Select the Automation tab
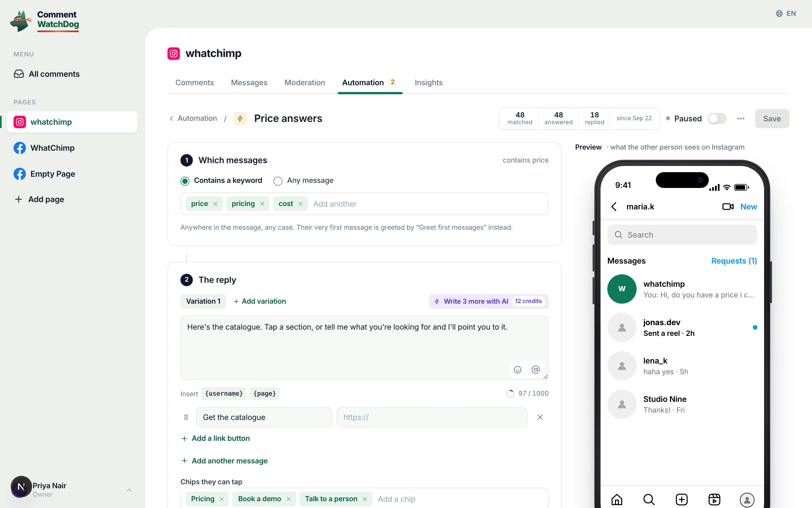The height and width of the screenshot is (508, 812). (370, 83)
